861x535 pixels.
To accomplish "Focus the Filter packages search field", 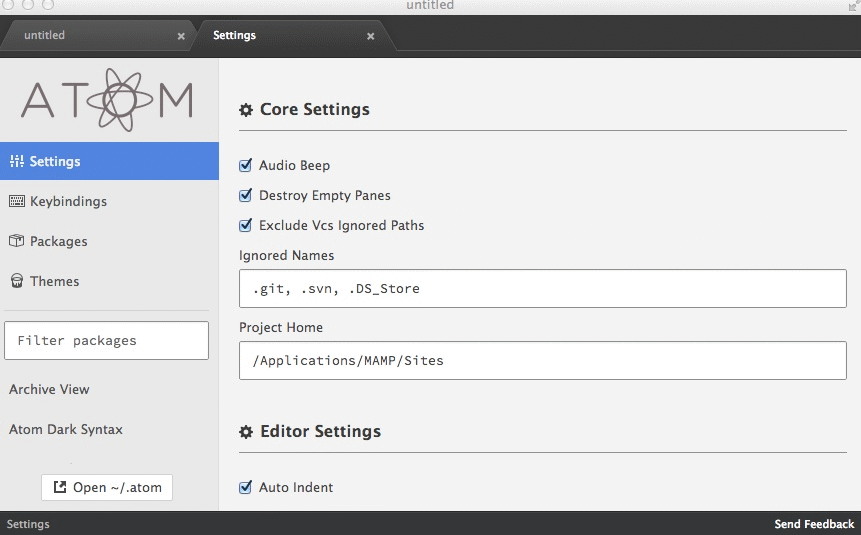I will coord(107,340).
